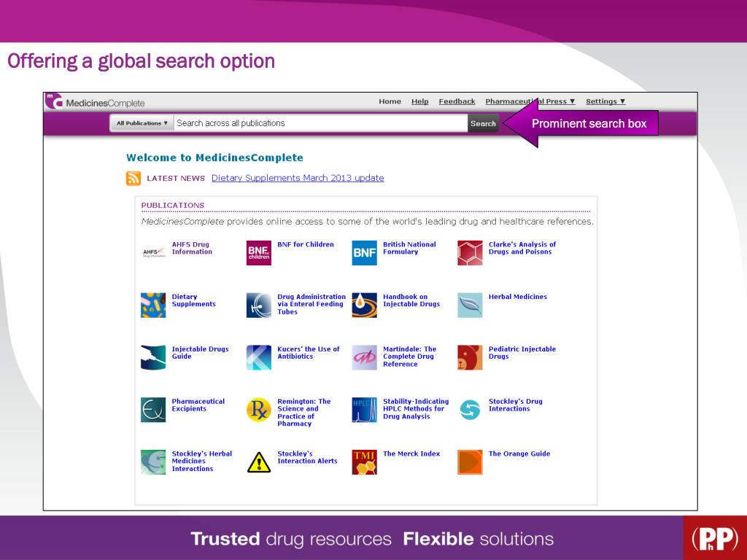Viewport: 747px width, 560px height.
Task: Follow Handbook on Injectable Drugs link
Action: (411, 300)
